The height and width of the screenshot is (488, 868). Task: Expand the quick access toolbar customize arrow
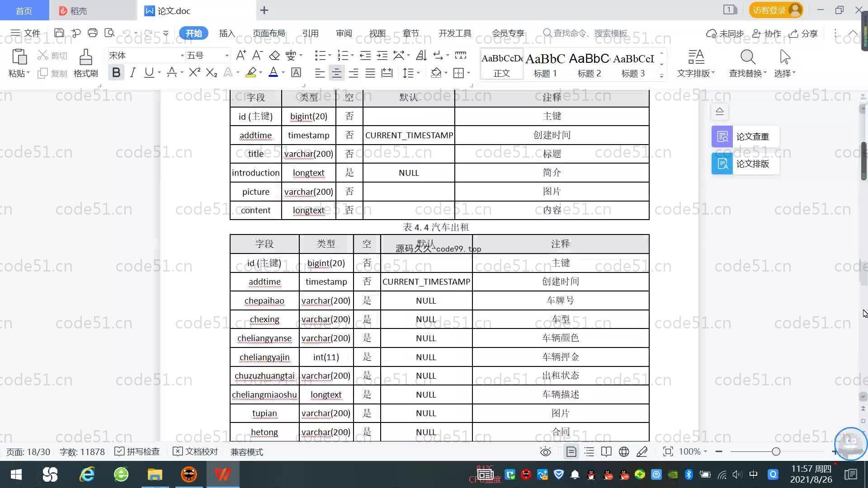click(166, 33)
